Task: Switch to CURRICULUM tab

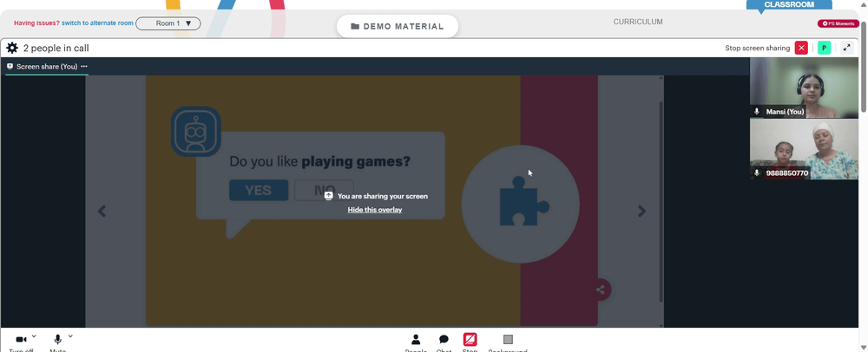Action: [638, 22]
